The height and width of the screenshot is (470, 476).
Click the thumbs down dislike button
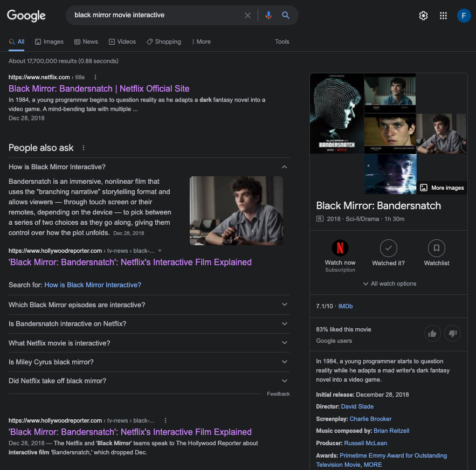[x=452, y=334]
